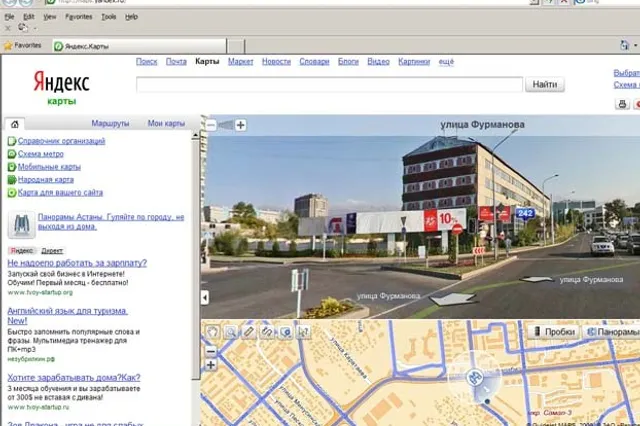Open Схема метро link
Image resolution: width=640 pixels, height=426 pixels.
[x=40, y=154]
